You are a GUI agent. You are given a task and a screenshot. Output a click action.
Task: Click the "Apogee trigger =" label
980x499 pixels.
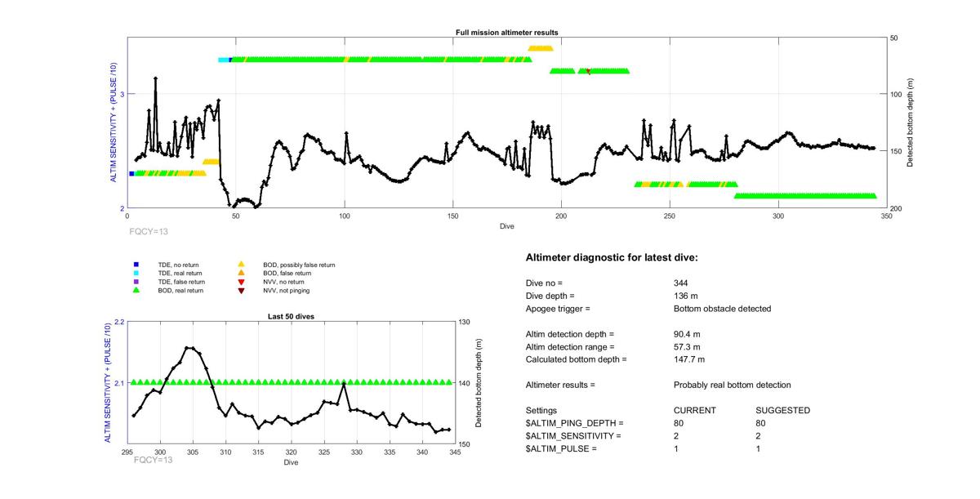558,309
